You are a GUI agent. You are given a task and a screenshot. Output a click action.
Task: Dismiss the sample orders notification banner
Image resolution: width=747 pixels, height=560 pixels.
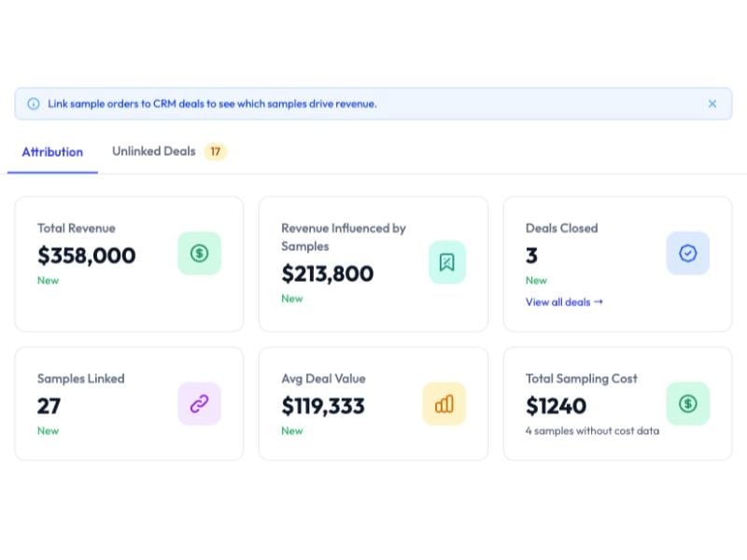pyautogui.click(x=712, y=104)
